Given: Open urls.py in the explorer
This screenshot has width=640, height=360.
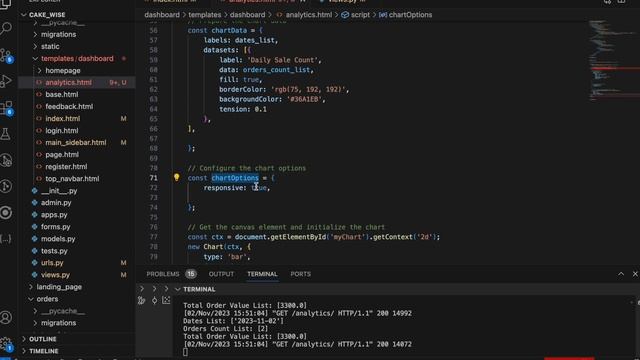Looking at the screenshot, I should click(52, 263).
